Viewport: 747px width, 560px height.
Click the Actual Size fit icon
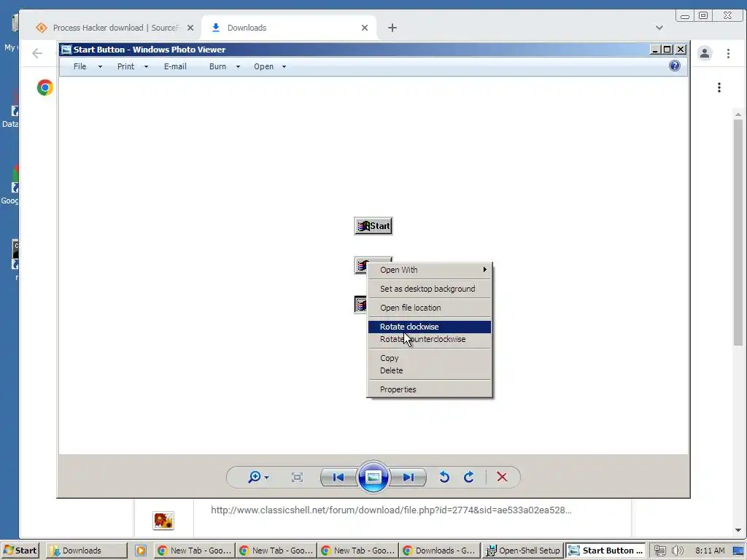point(297,477)
